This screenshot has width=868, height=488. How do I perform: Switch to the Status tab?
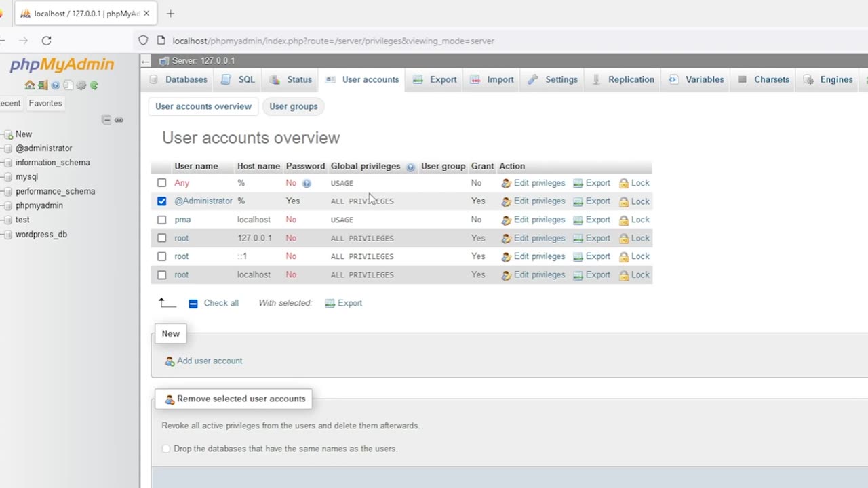point(291,79)
